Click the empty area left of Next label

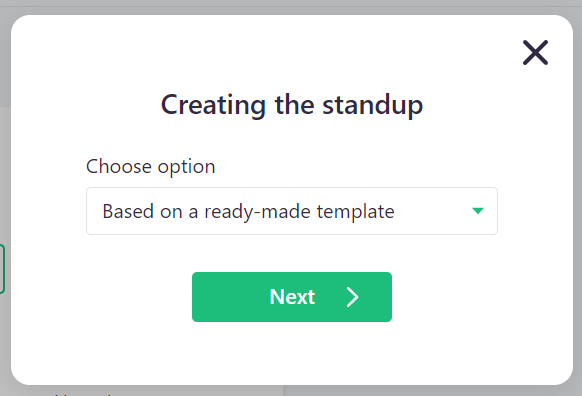coord(230,297)
